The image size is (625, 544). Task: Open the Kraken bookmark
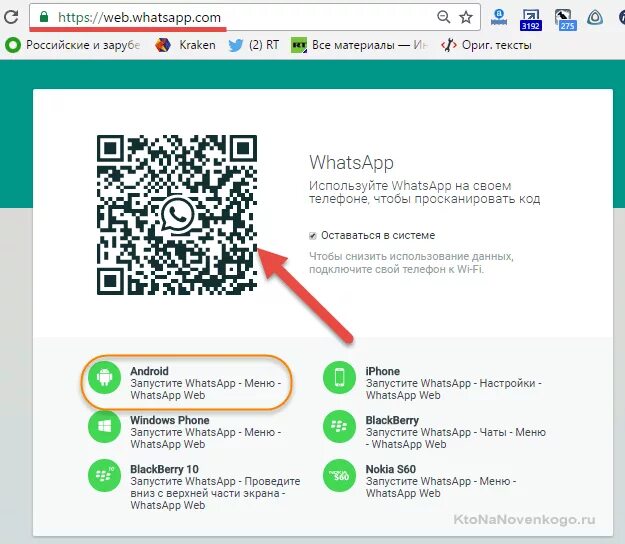[185, 45]
